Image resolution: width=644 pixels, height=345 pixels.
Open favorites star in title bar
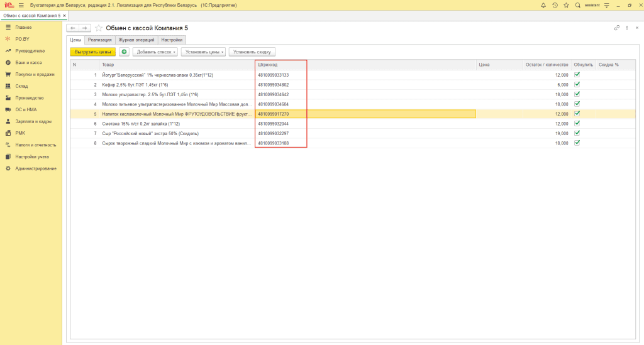567,5
